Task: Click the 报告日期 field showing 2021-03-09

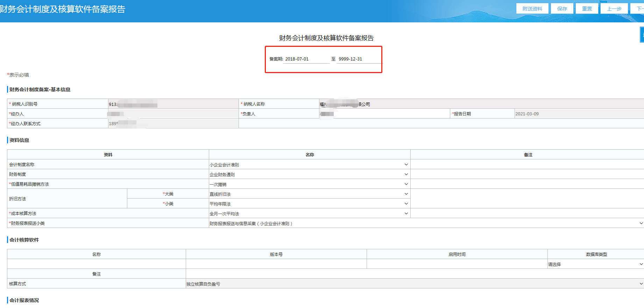Action: pyautogui.click(x=579, y=114)
